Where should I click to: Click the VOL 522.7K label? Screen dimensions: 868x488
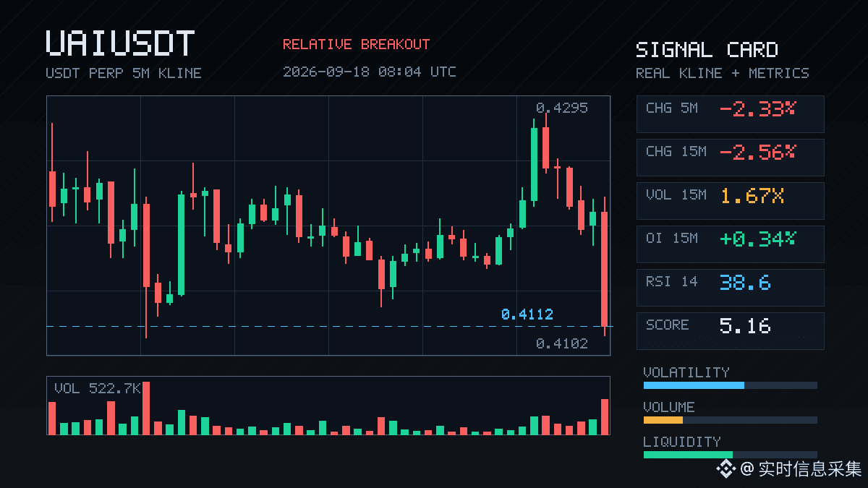(x=98, y=388)
